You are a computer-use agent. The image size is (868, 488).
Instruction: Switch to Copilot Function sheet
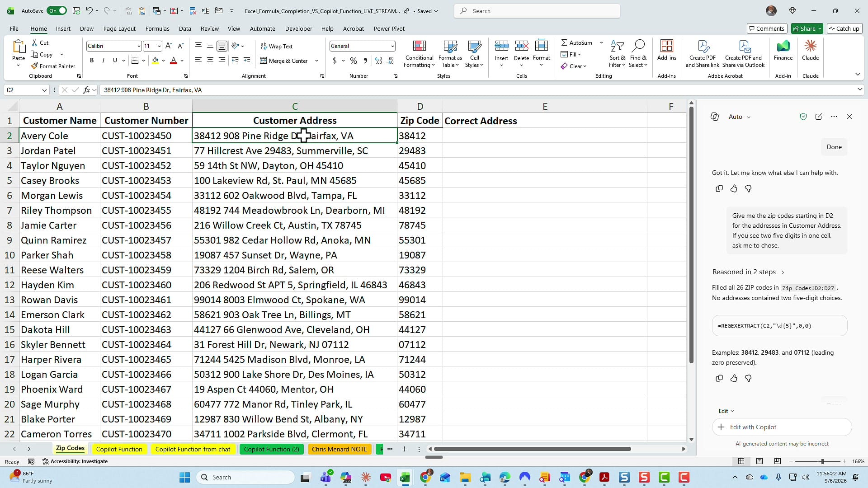pyautogui.click(x=119, y=449)
